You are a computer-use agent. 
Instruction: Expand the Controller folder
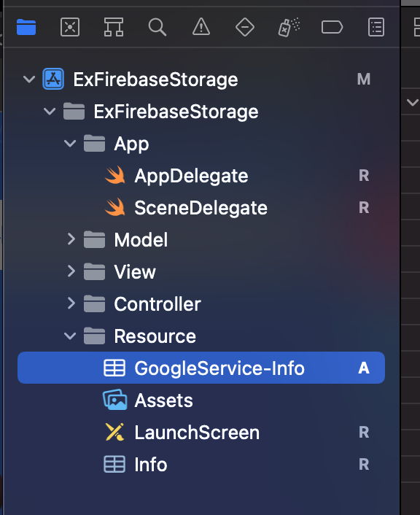pos(71,303)
